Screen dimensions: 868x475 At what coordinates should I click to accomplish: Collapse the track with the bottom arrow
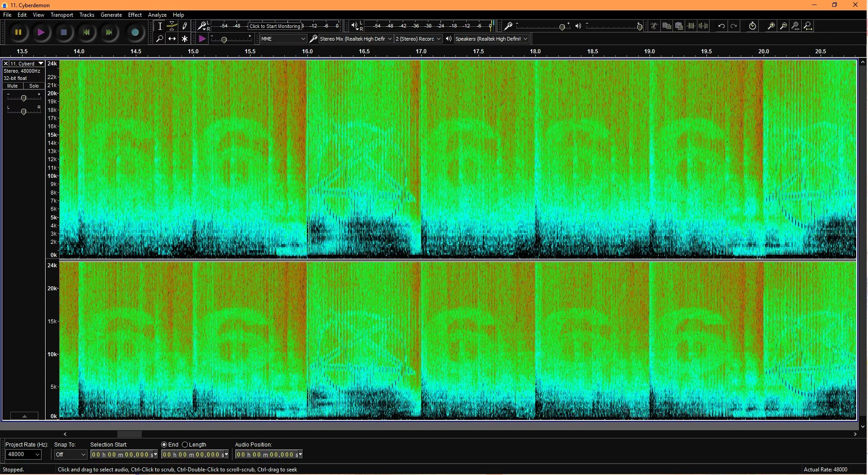(x=24, y=416)
